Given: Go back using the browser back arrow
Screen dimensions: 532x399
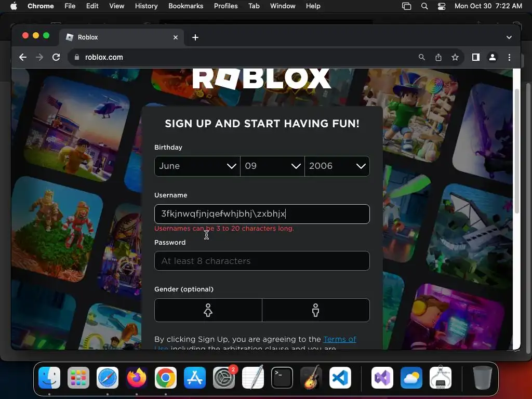Looking at the screenshot, I should (x=23, y=57).
